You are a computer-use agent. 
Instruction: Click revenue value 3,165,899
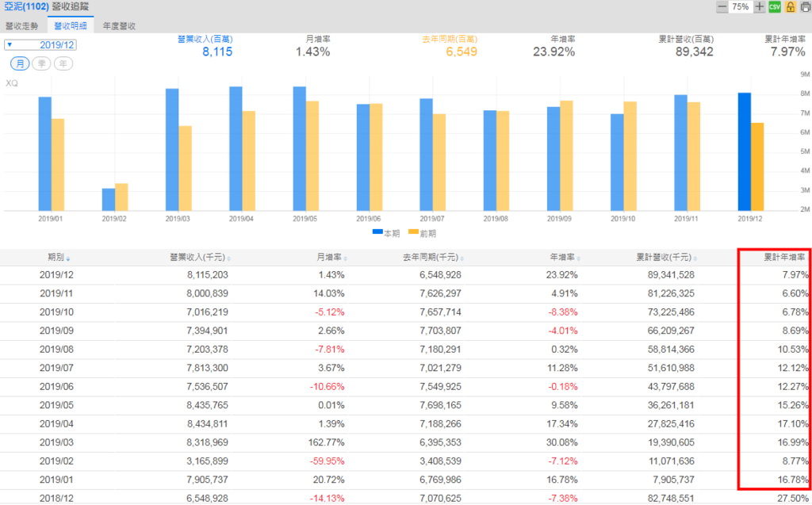point(208,461)
